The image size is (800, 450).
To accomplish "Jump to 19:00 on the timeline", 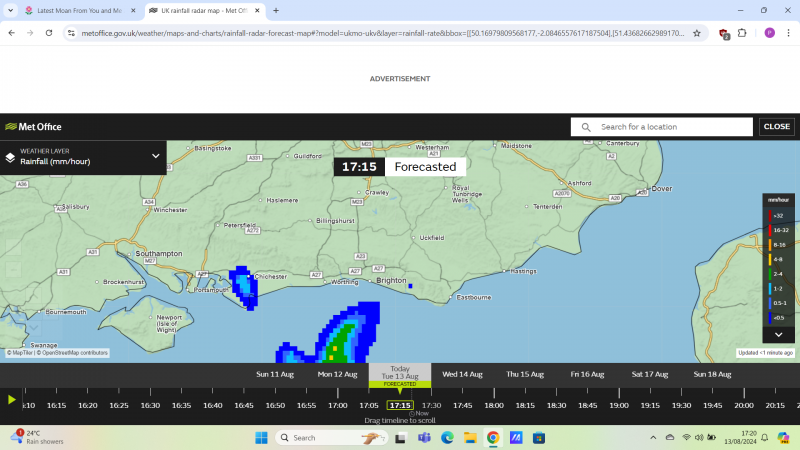I will 619,406.
